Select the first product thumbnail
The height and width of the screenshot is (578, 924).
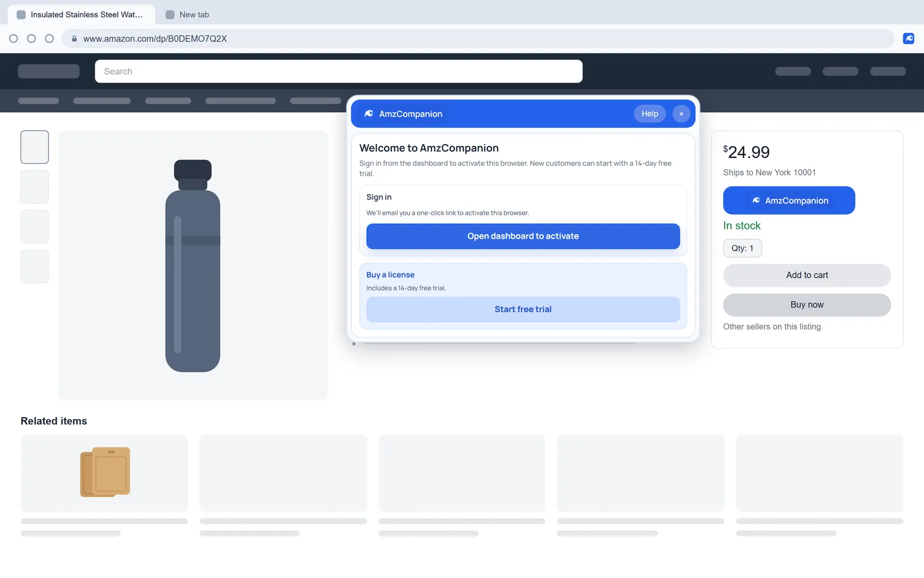point(35,147)
